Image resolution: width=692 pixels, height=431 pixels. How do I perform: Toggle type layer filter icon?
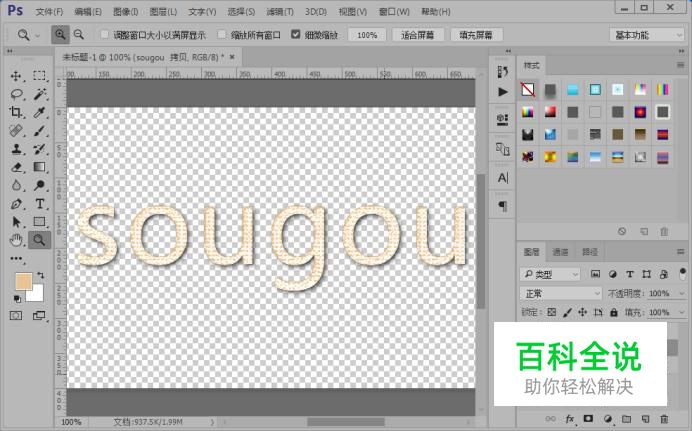[630, 274]
